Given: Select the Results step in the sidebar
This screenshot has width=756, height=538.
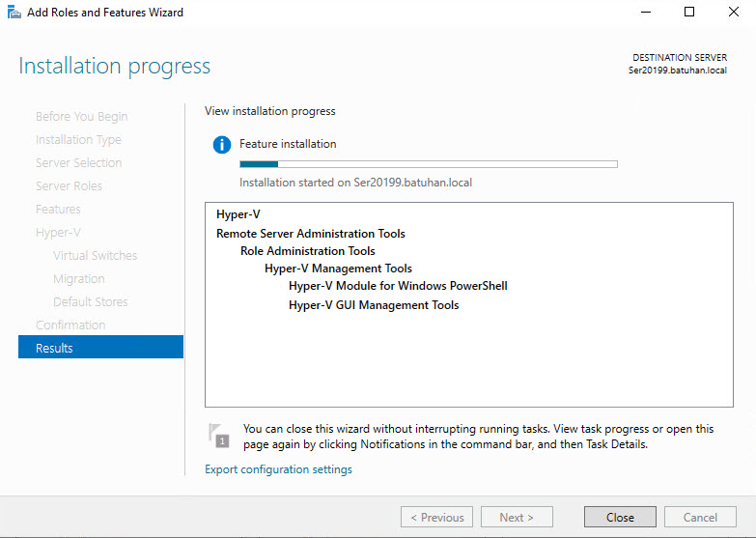Looking at the screenshot, I should click(x=100, y=348).
